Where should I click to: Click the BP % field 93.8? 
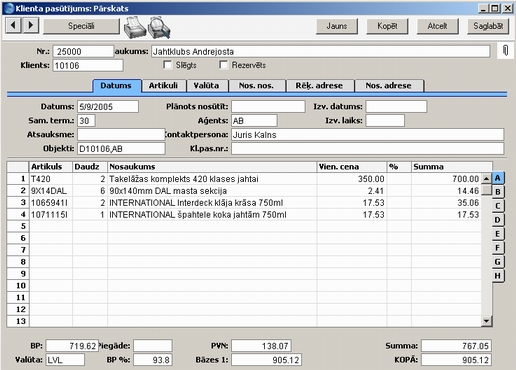[x=153, y=360]
